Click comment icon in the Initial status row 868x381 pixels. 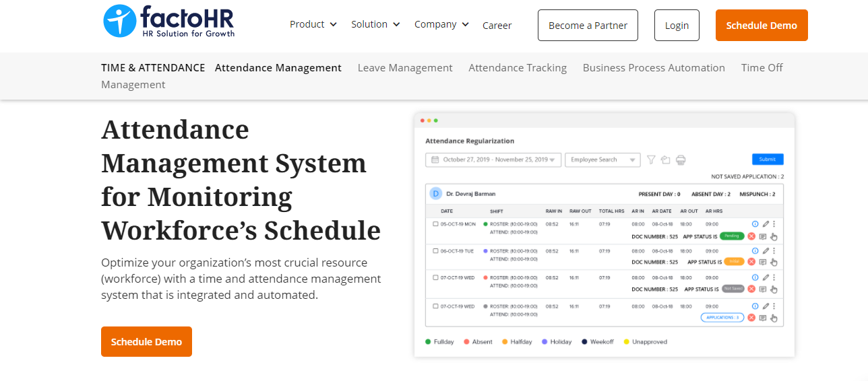(763, 263)
